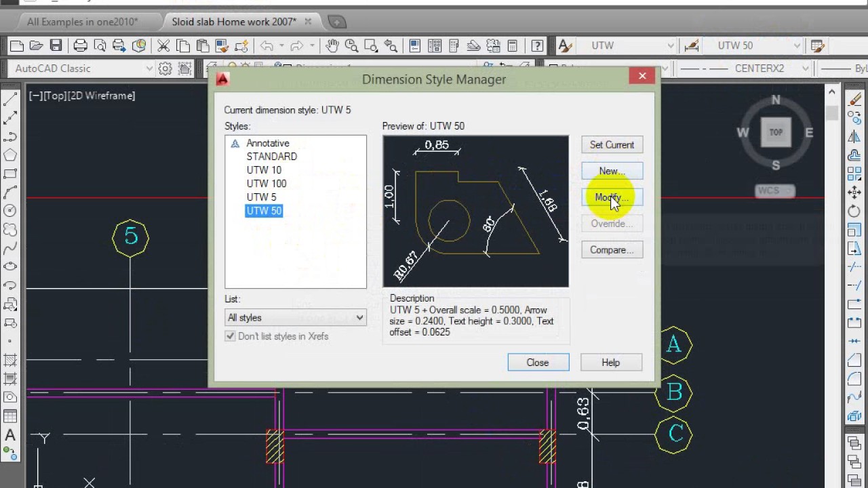Select UTW 100 in styles list
This screenshot has width=868, height=488.
pos(267,184)
